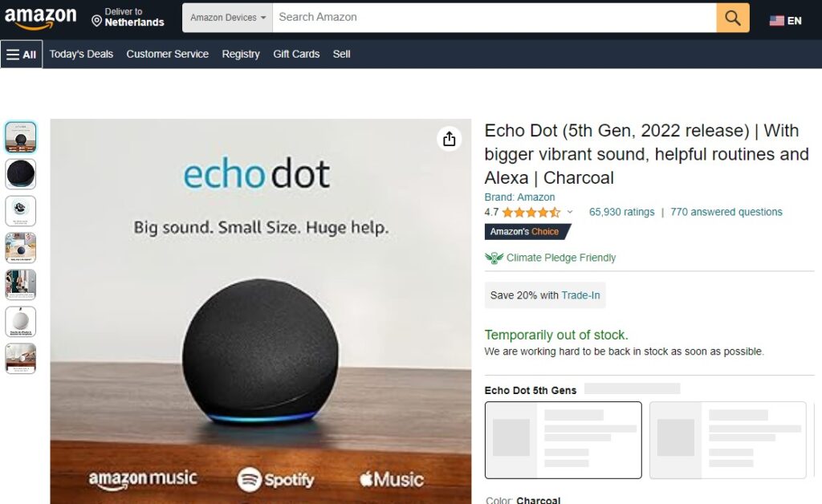Expand the rating breakdown chevron beside stars

click(570, 212)
